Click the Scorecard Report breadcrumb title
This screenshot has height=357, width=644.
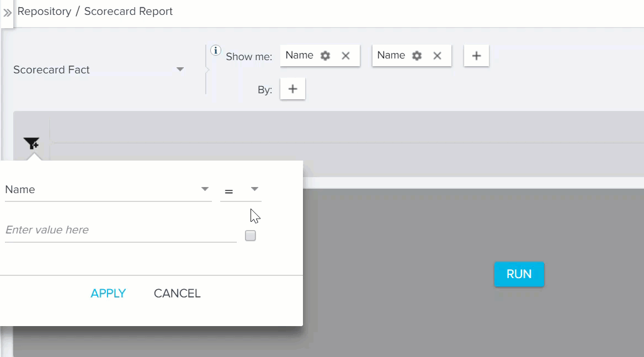click(128, 12)
